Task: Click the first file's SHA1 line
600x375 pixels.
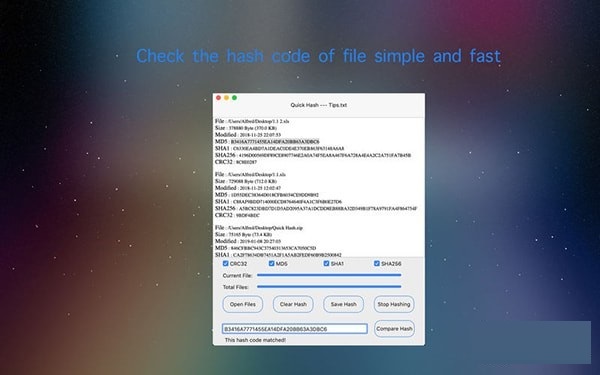Action: point(279,148)
